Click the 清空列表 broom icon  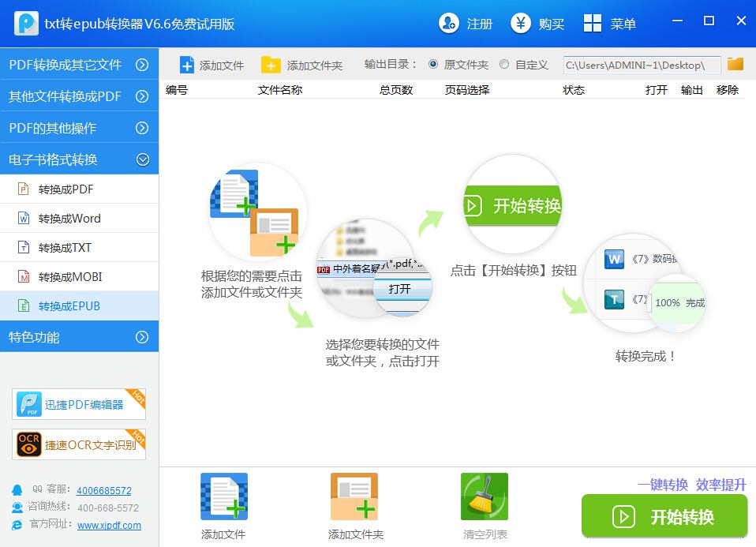pyautogui.click(x=484, y=496)
